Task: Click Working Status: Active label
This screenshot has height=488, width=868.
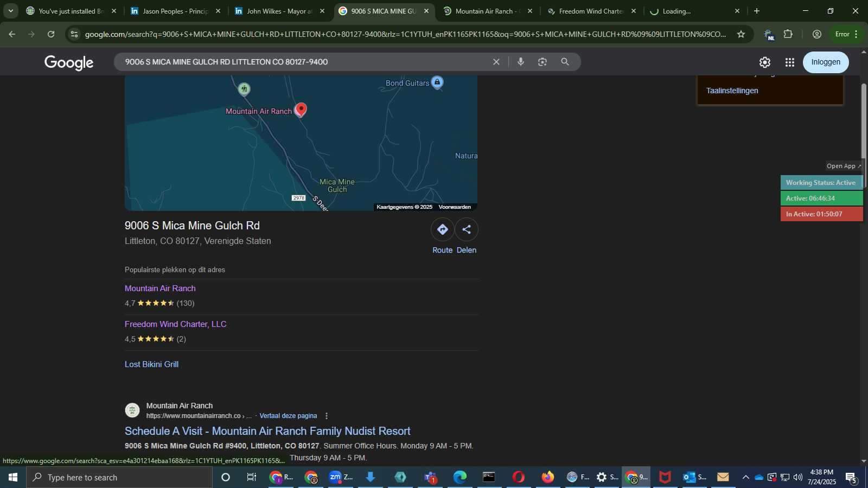Action: [821, 183]
